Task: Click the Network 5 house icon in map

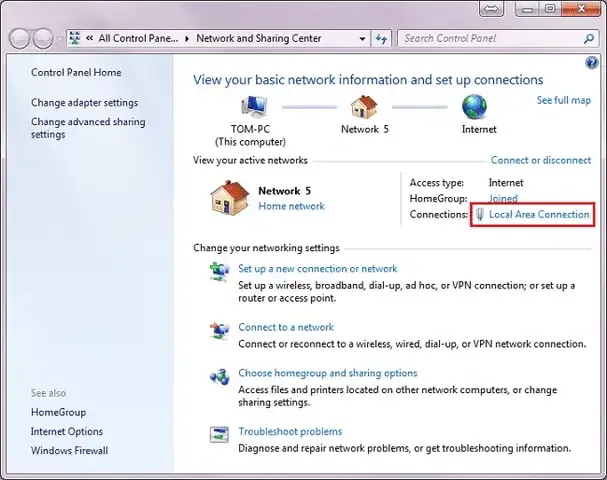Action: (363, 107)
